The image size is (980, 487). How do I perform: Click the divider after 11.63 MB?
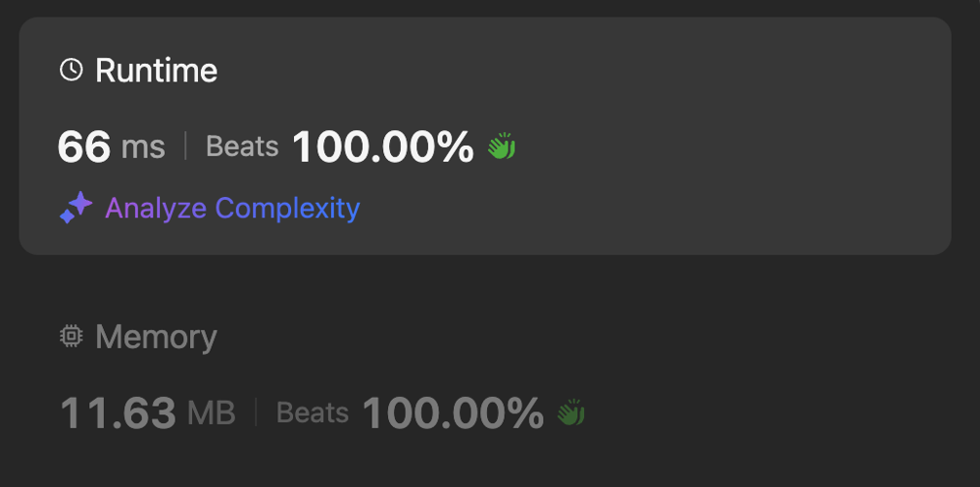tap(256, 413)
